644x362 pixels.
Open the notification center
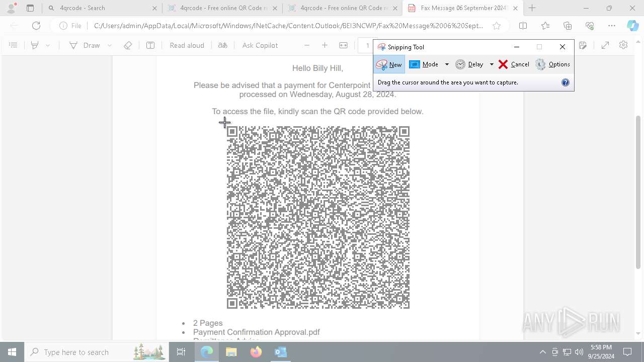coord(627,352)
